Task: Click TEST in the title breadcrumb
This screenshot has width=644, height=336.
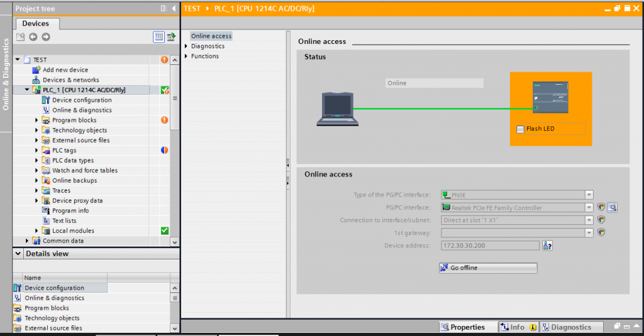Action: [x=192, y=8]
